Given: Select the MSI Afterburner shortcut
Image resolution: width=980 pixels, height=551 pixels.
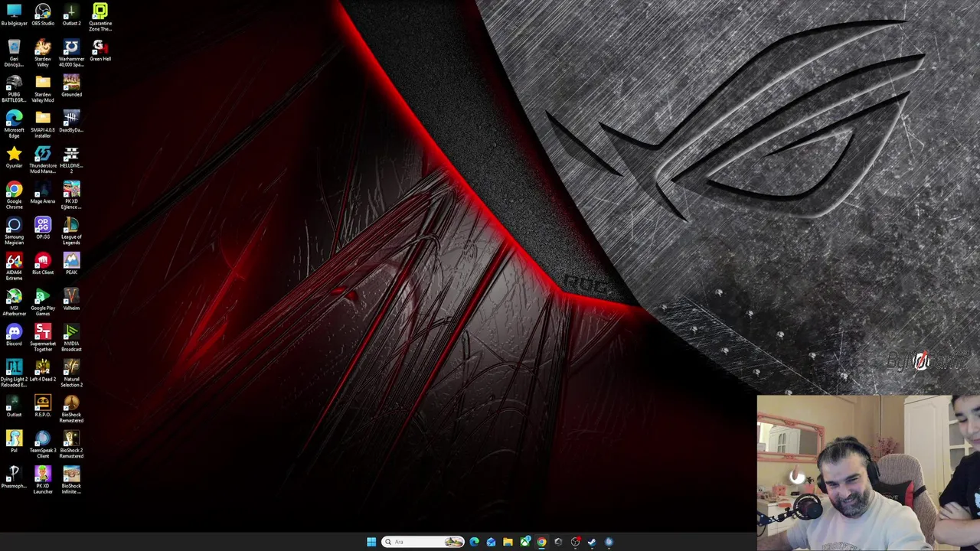Looking at the screenshot, I should coord(14,302).
